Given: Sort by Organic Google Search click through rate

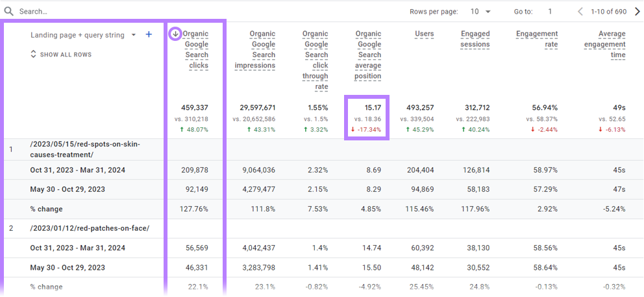Looking at the screenshot, I should pyautogui.click(x=315, y=60).
